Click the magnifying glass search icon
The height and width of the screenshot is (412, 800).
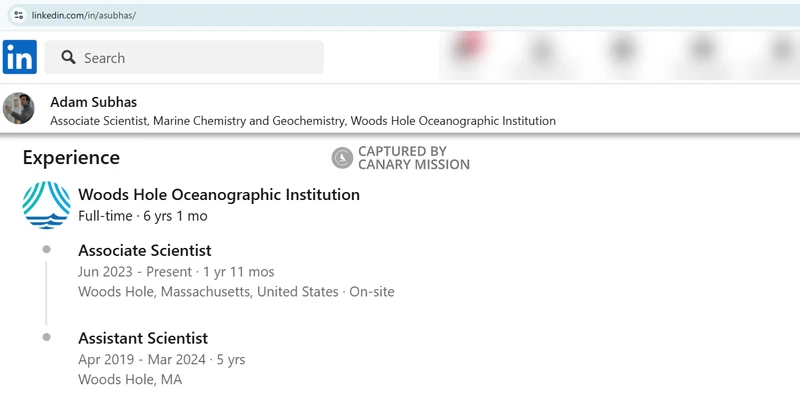click(x=68, y=57)
